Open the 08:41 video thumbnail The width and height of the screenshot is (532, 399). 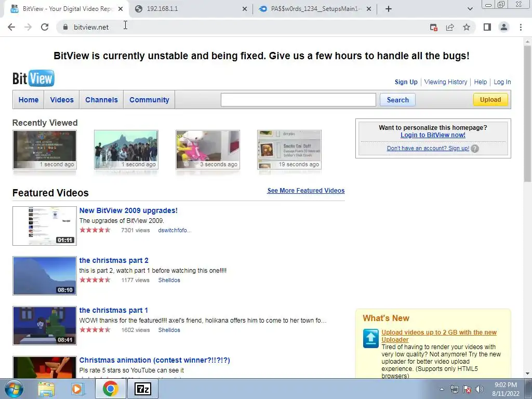pyautogui.click(x=45, y=326)
